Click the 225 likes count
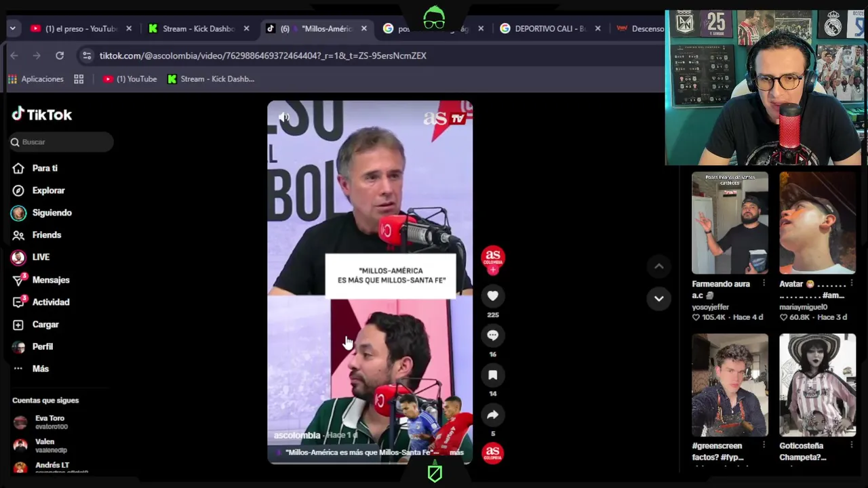Viewport: 868px width, 488px height. click(493, 315)
